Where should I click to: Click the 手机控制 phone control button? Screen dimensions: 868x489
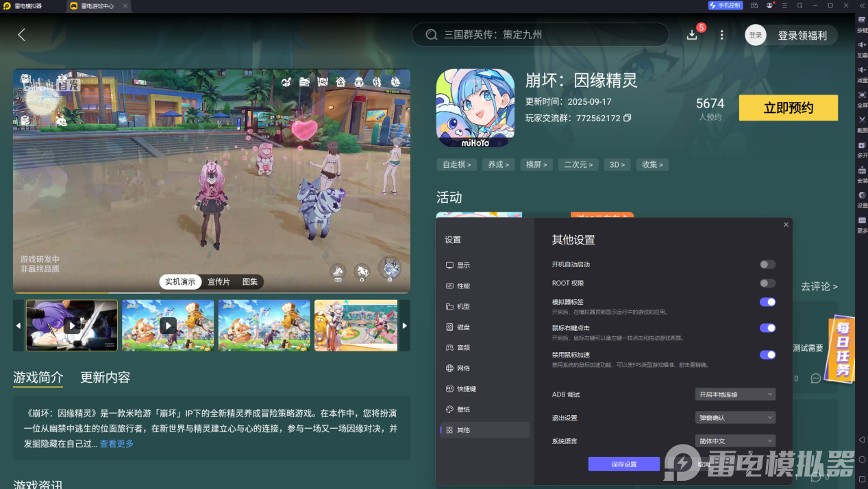(726, 5)
